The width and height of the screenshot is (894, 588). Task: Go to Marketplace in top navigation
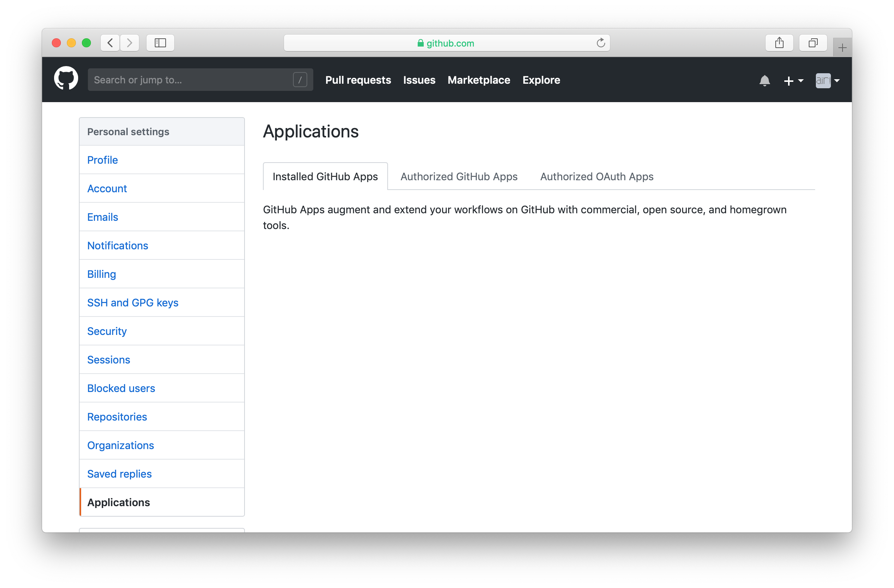479,80
